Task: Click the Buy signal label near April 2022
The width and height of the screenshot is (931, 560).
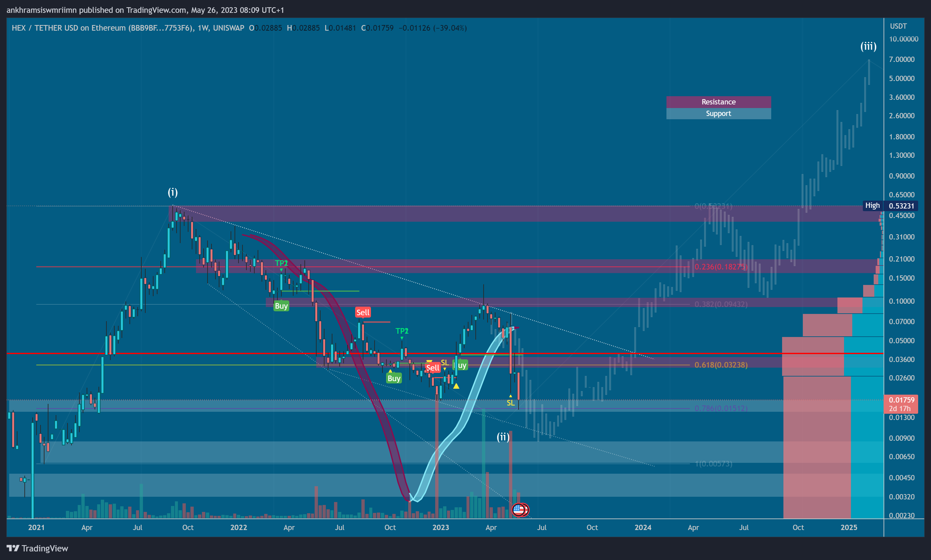Action: [281, 306]
